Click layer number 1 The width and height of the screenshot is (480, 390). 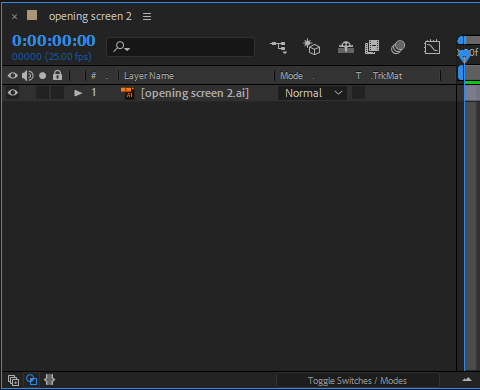pyautogui.click(x=94, y=92)
